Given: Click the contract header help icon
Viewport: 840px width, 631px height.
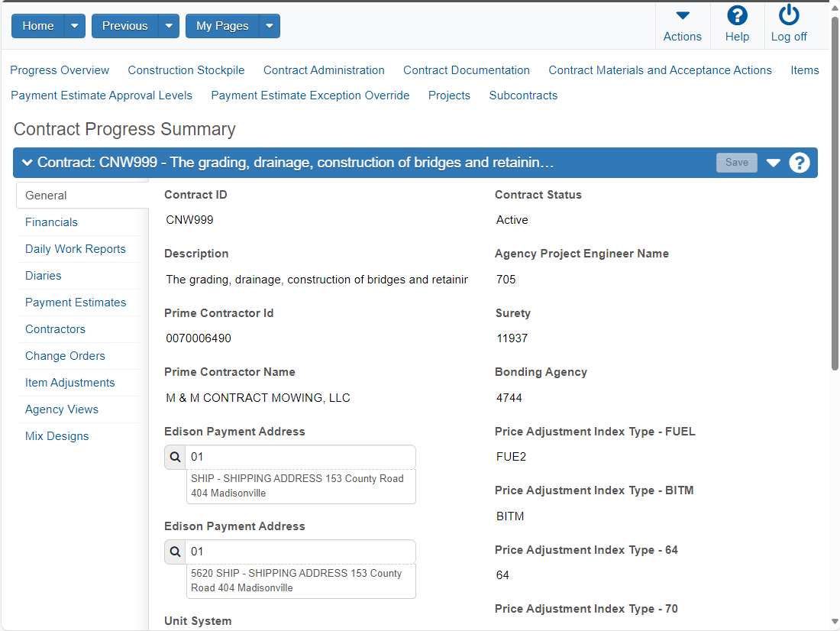Looking at the screenshot, I should [800, 163].
